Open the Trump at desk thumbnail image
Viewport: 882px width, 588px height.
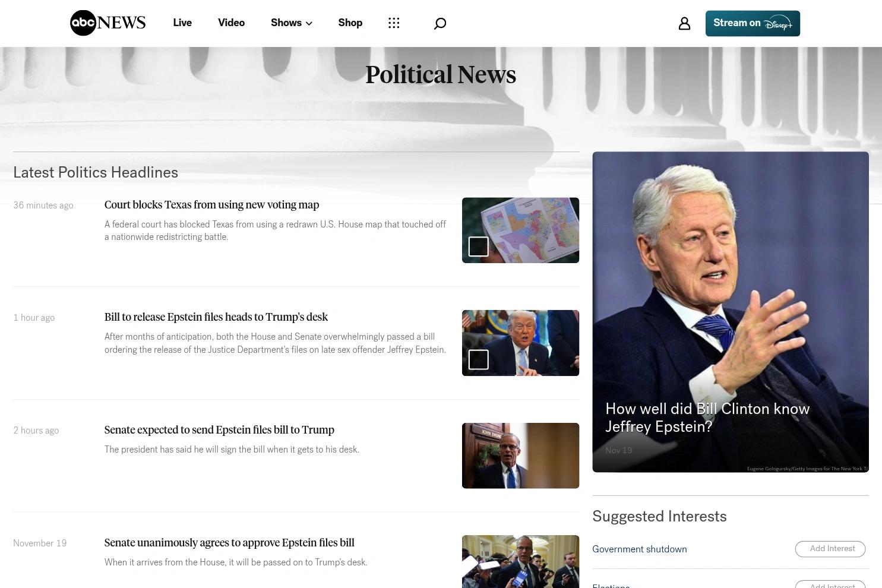[x=520, y=343]
